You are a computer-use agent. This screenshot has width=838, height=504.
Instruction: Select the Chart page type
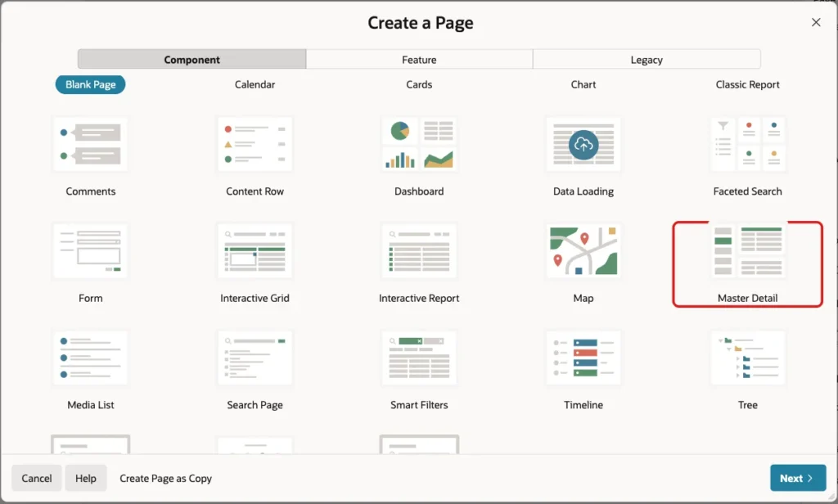pyautogui.click(x=583, y=84)
